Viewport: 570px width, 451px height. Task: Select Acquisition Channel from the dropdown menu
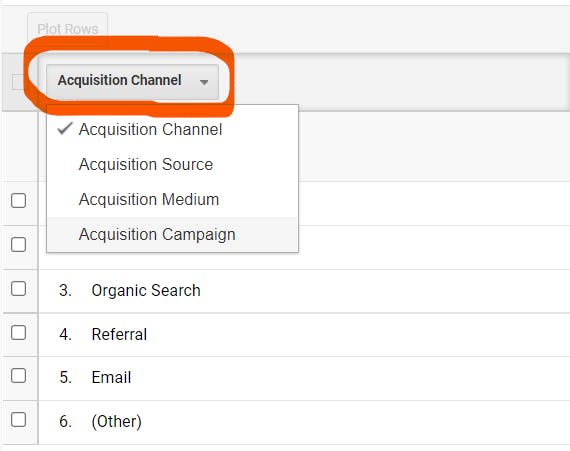173,129
